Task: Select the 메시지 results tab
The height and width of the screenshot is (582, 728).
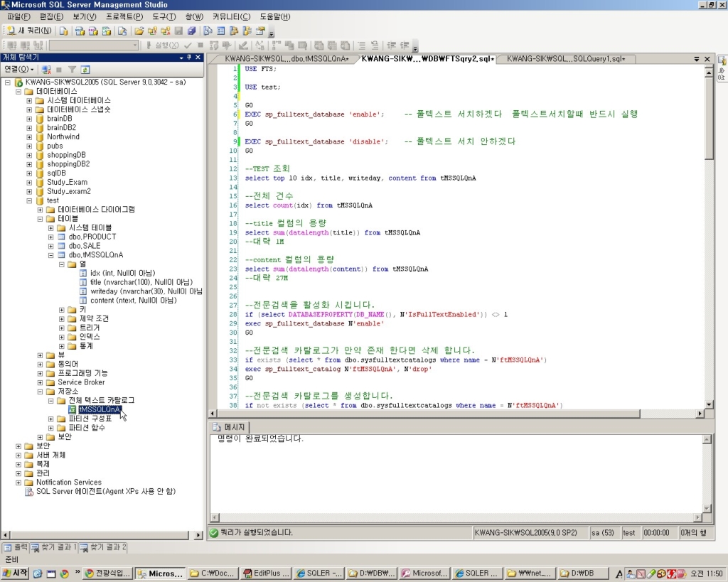Action: pyautogui.click(x=230, y=427)
